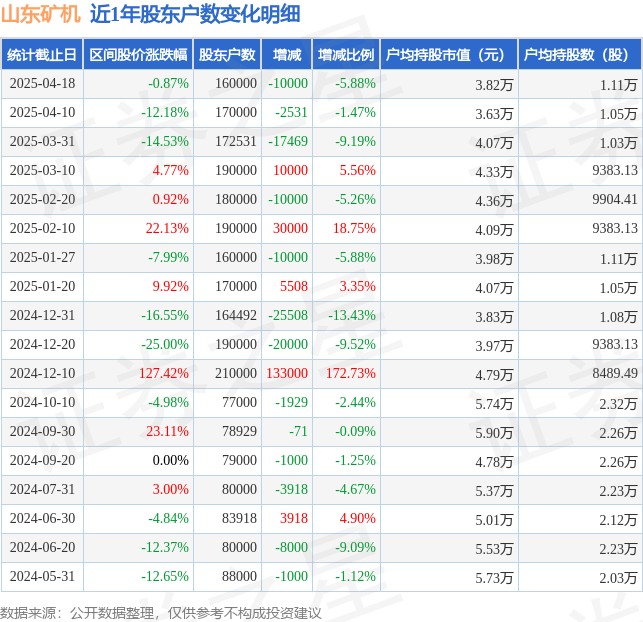643x622 pixels.
Task: Click the date cell 2025-04-18
Action: click(x=43, y=83)
